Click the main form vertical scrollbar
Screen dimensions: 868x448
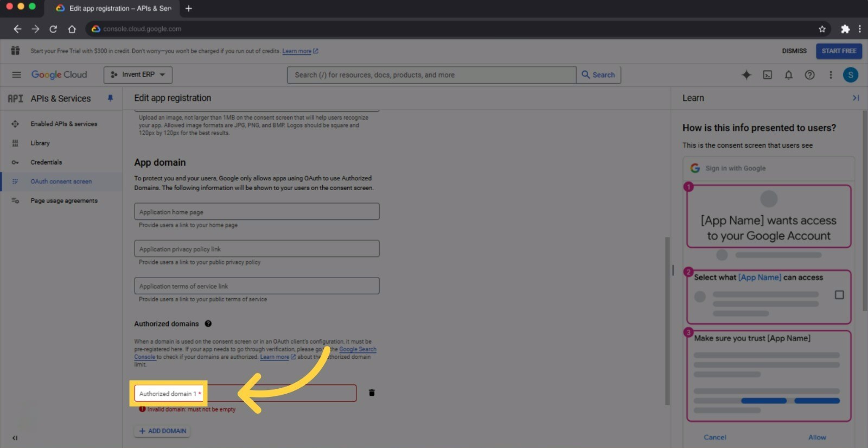tap(667, 321)
